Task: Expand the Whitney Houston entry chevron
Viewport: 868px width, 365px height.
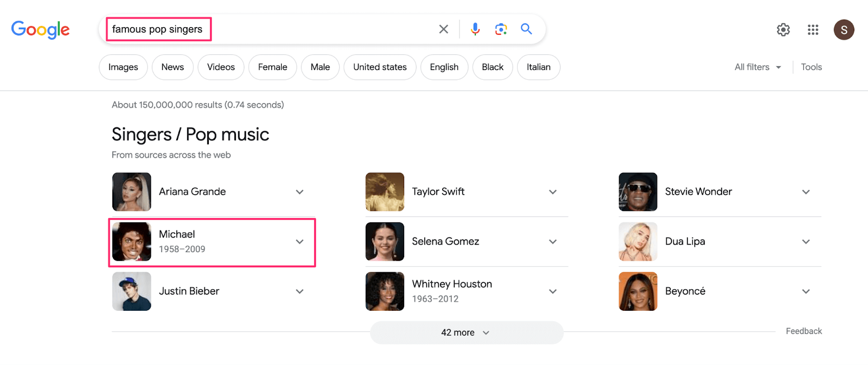Action: tap(553, 292)
